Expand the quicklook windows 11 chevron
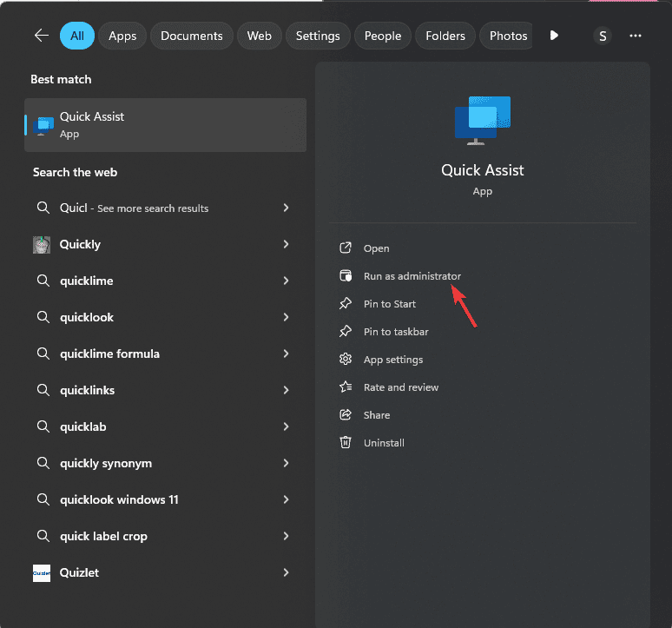This screenshot has width=672, height=628. (x=286, y=499)
